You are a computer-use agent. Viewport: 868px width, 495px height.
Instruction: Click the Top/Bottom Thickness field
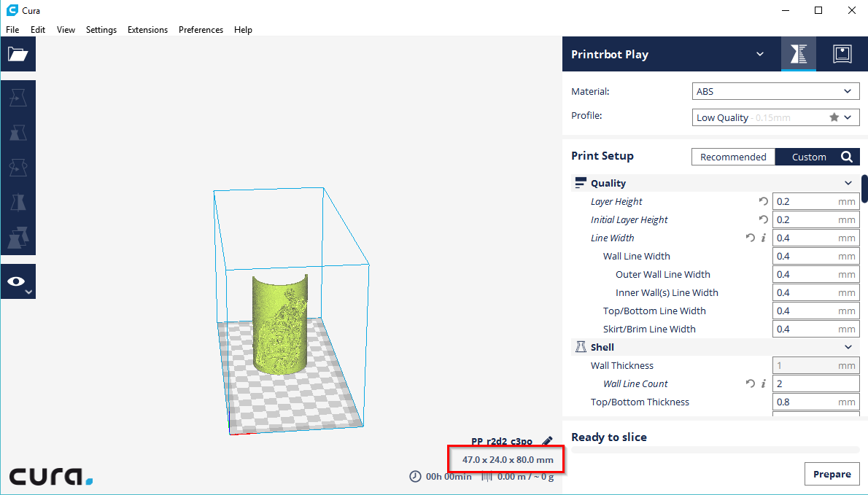pyautogui.click(x=816, y=402)
